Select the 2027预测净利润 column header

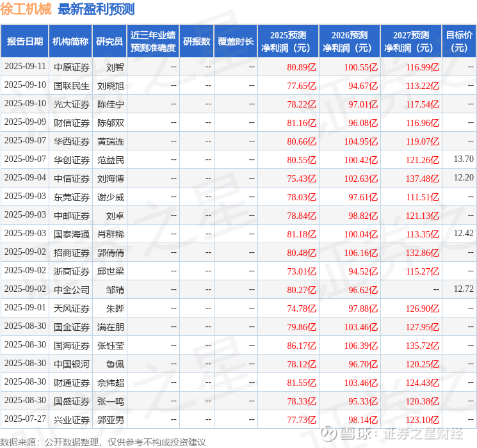(411, 42)
